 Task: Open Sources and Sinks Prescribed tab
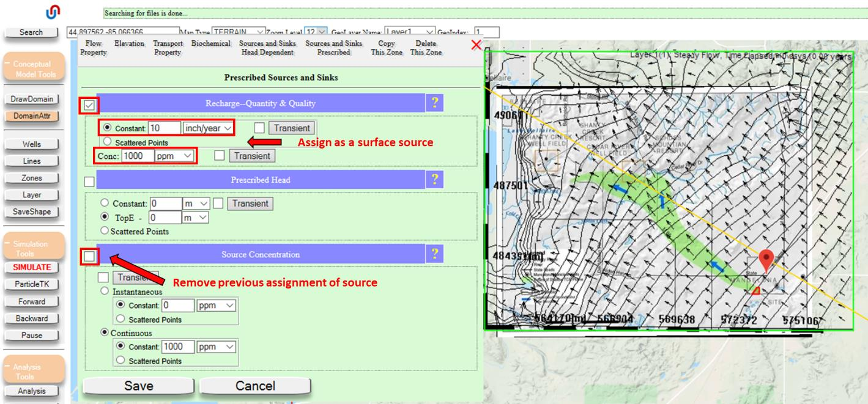pos(333,48)
